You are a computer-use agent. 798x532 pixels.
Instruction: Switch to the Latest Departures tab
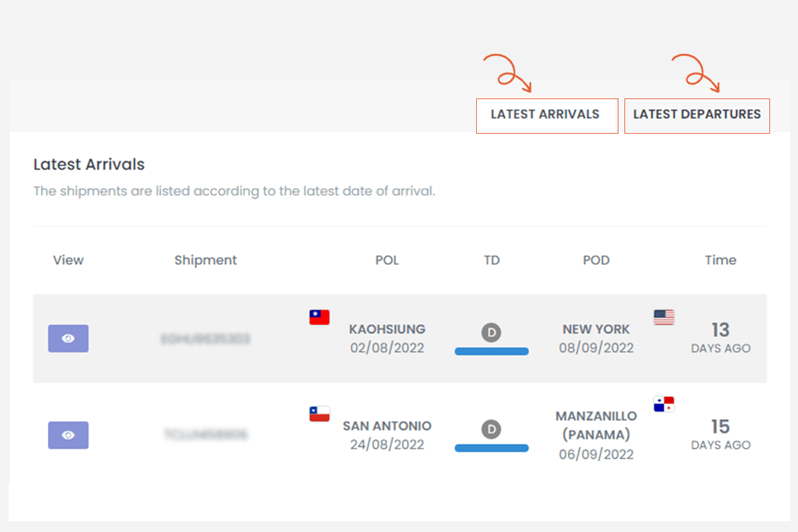(x=697, y=114)
